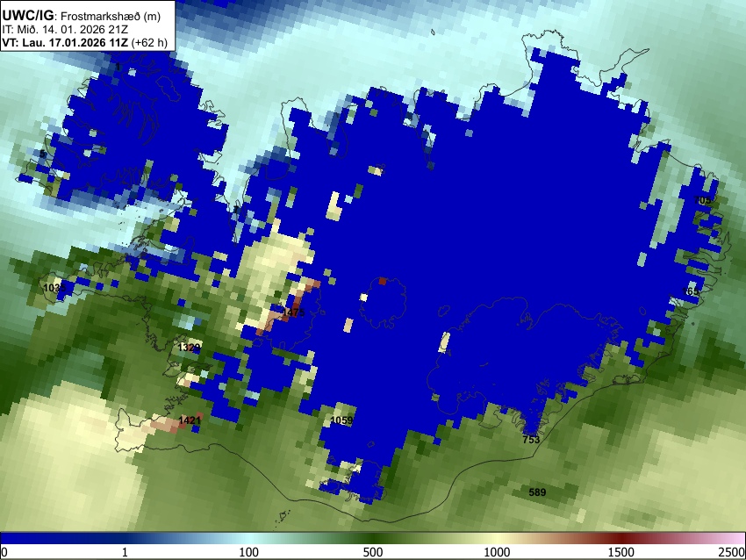
Task: Click the Frostmarkshæð (m) heading
Action: coord(111,17)
